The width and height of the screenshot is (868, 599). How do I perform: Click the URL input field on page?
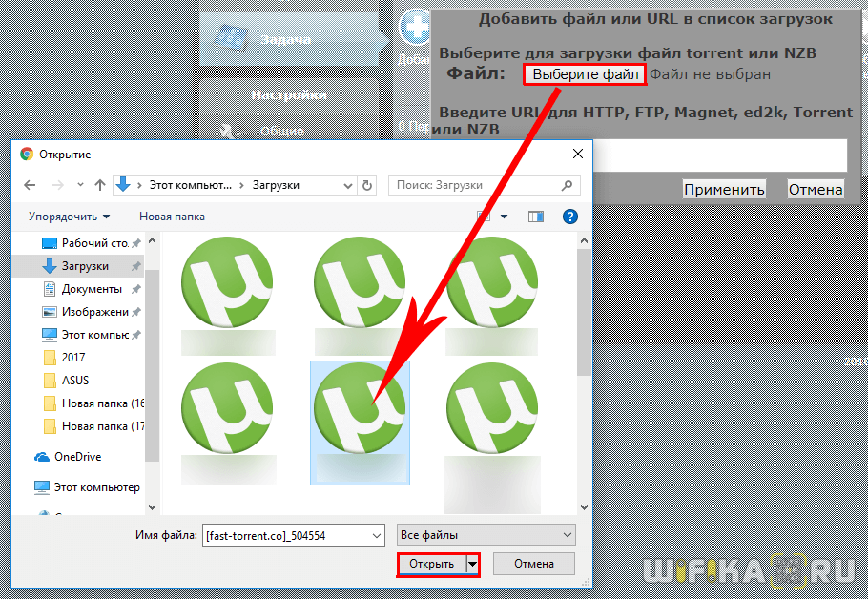(719, 155)
